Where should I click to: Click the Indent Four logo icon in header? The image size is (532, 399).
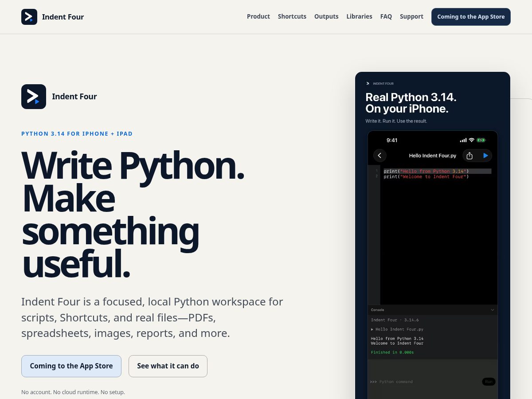pos(29,17)
